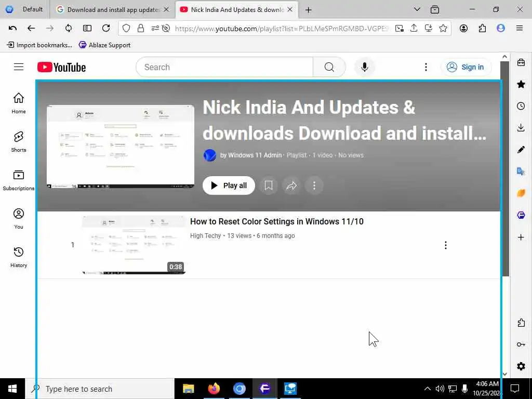This screenshot has height=399, width=532.
Task: Go back to the previous page
Action: [31, 28]
